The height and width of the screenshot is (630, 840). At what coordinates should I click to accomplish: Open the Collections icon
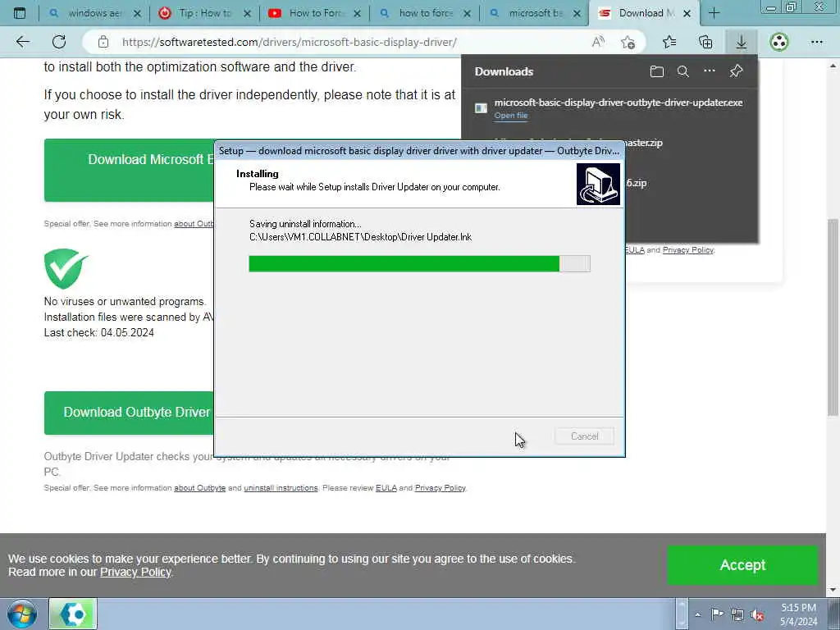(705, 42)
